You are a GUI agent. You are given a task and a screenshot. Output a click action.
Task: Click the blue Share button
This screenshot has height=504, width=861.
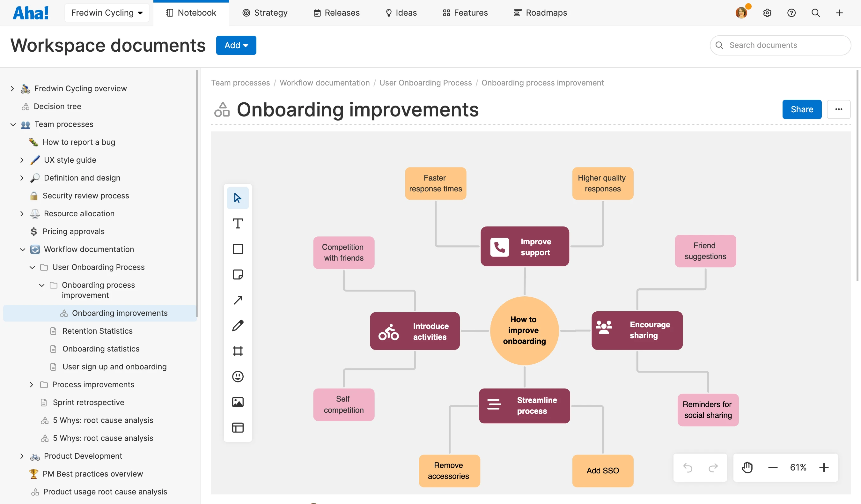tap(802, 109)
